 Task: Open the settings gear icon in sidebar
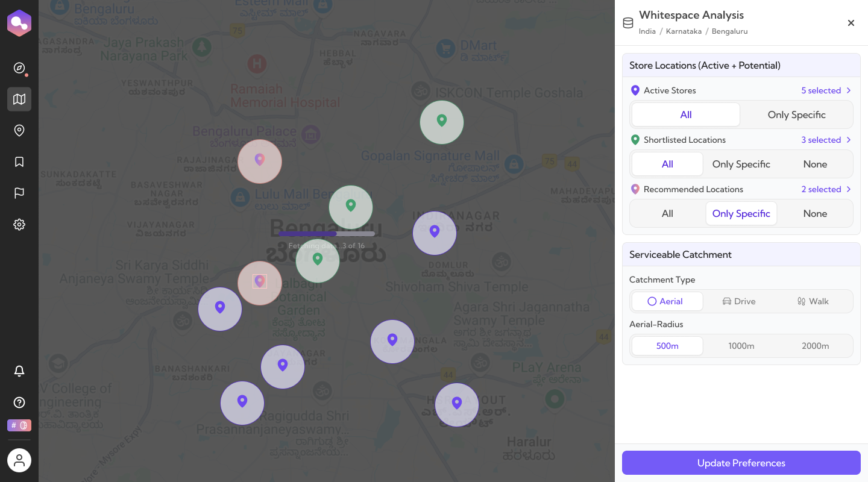point(19,224)
